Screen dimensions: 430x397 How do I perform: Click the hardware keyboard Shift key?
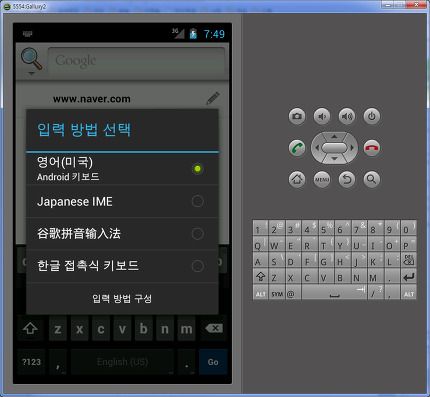coord(260,277)
